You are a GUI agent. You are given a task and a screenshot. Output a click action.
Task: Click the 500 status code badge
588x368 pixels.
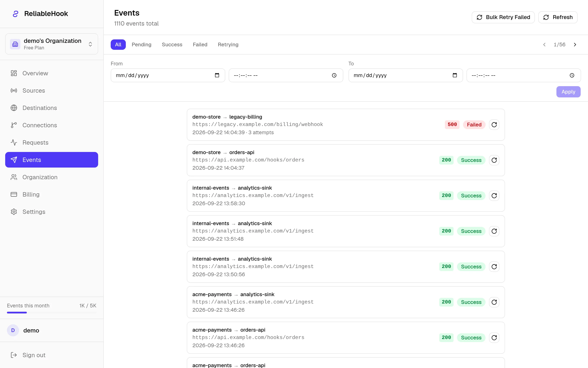coord(452,125)
